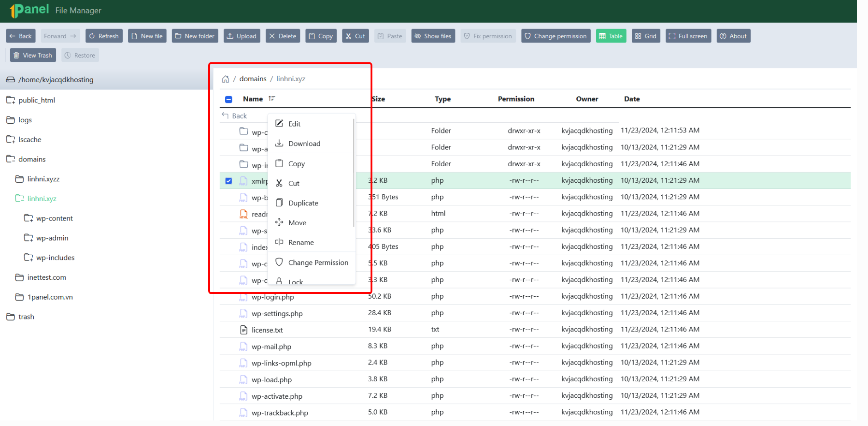Viewport: 868px width, 426px height.
Task: Click the 1Panel logo
Action: click(29, 10)
